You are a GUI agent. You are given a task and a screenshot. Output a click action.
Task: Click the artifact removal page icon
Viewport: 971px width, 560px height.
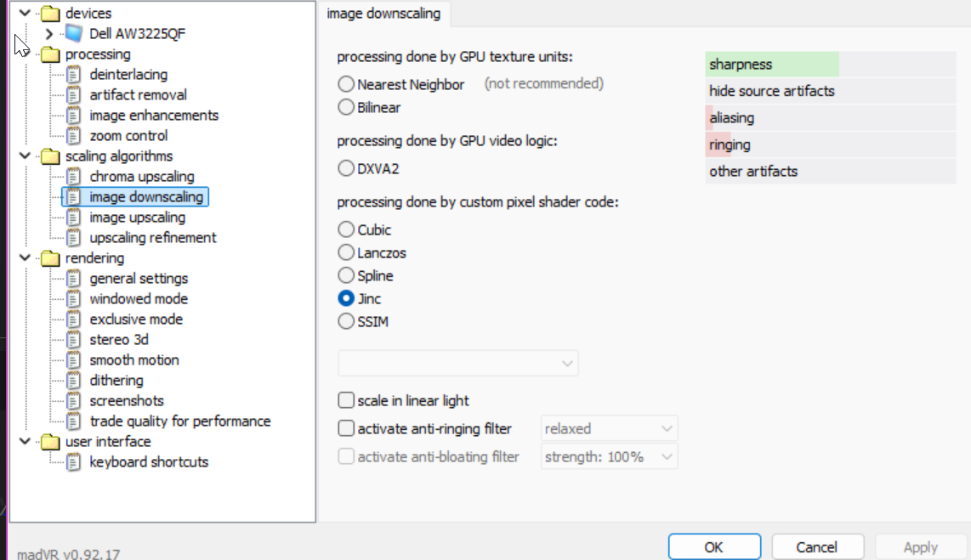tap(75, 95)
